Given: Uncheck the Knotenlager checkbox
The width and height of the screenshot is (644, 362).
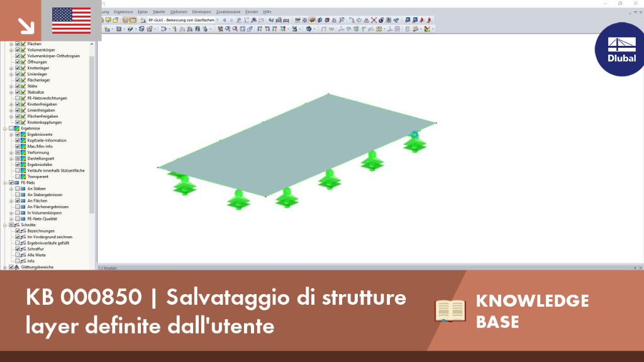Looking at the screenshot, I should click(18, 68).
